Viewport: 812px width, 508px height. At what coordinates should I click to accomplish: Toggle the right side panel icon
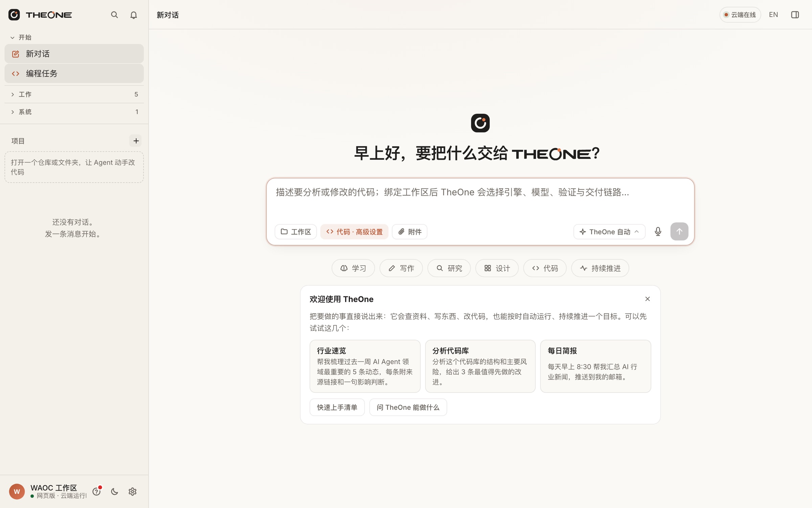coord(795,15)
